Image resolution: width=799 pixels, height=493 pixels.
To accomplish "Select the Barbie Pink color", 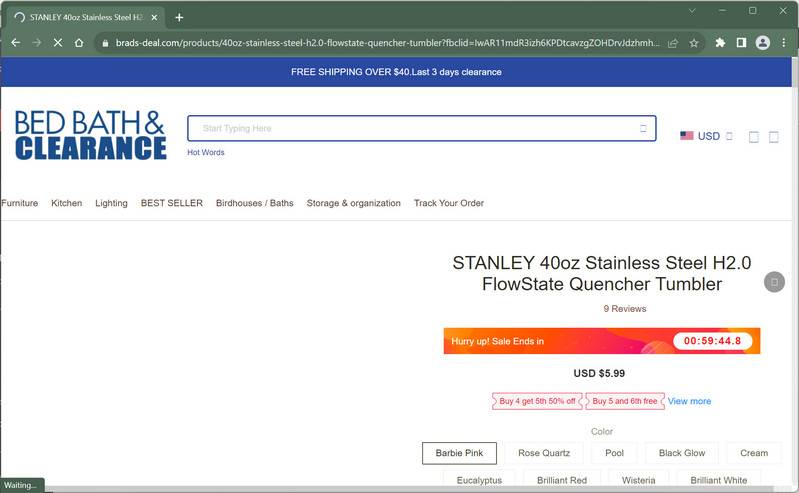I will pyautogui.click(x=459, y=453).
